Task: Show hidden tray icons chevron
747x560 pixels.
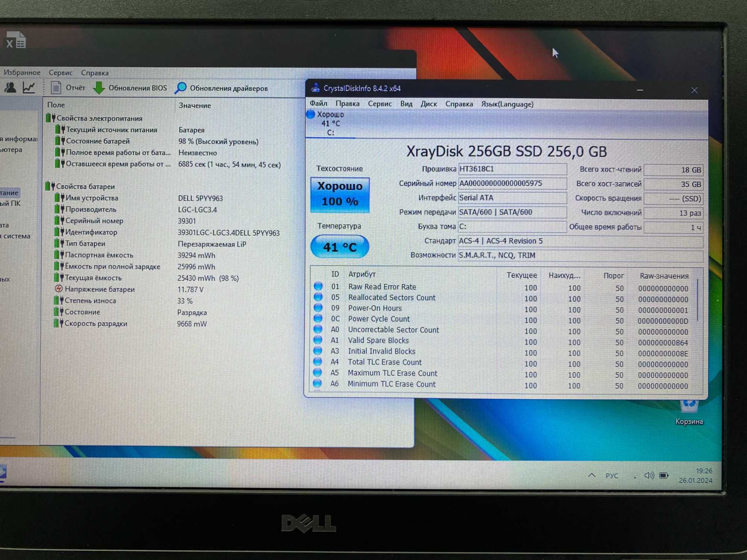Action: point(592,475)
